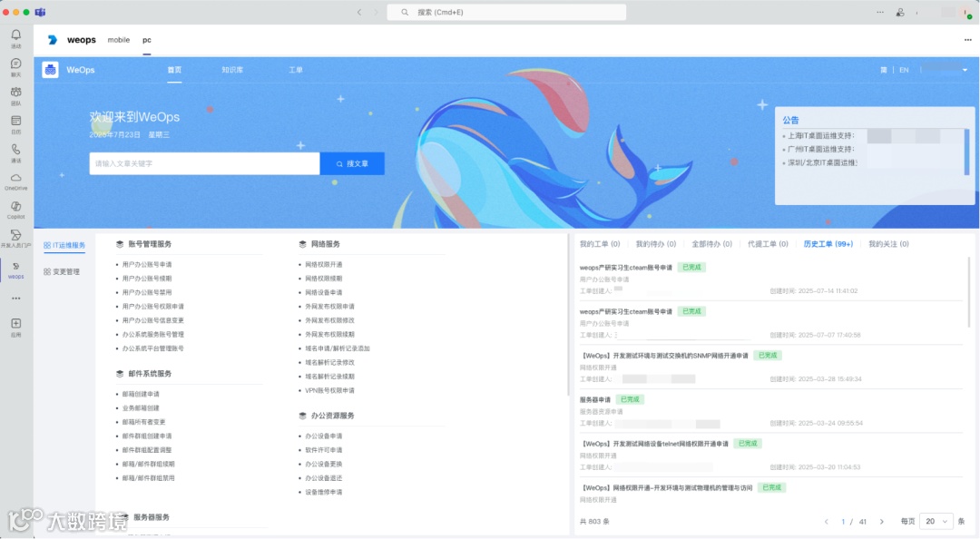Viewport: 980px width, 539px height.
Task: Click the Teams back navigation arrow
Action: tap(359, 12)
